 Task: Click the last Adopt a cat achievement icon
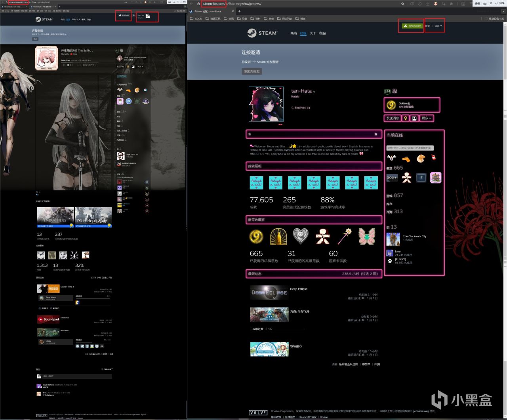click(371, 183)
